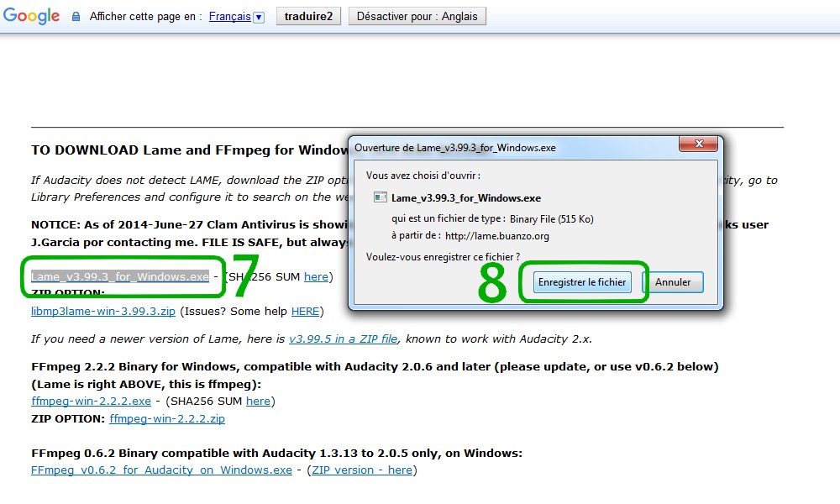Click the Google logo in translate bar

[x=32, y=16]
